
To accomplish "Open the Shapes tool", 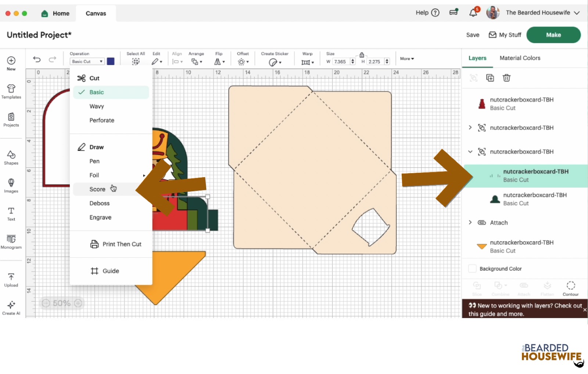I will click(11, 157).
